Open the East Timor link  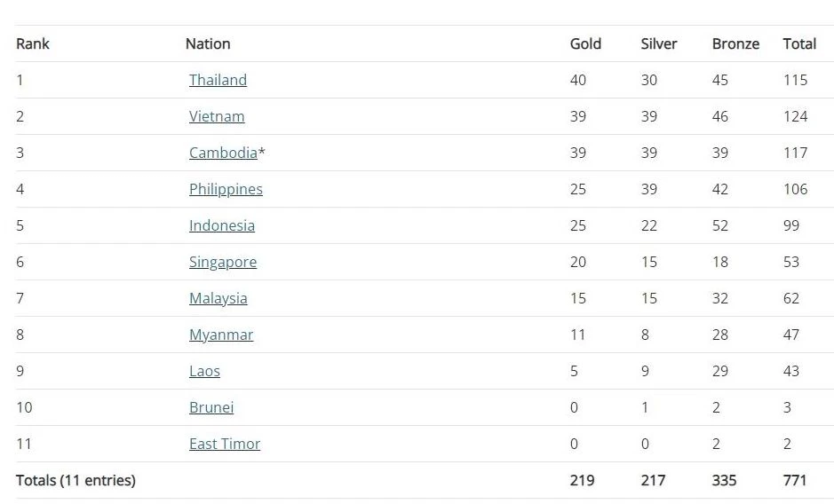(225, 444)
